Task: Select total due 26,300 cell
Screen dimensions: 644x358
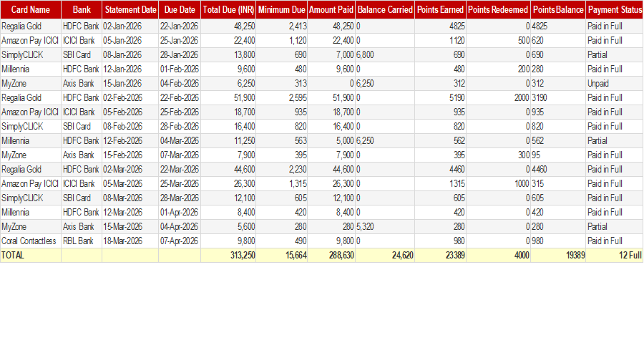Action: (228, 184)
